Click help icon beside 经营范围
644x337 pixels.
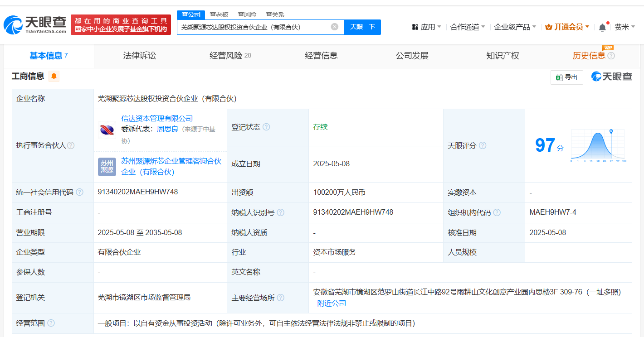pos(51,323)
